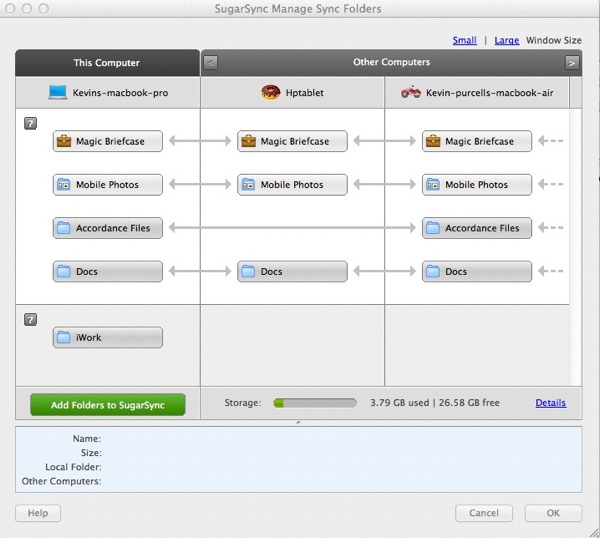Click sync arrow between This Computer and Hptablet Docs
The height and width of the screenshot is (538, 600).
(200, 271)
